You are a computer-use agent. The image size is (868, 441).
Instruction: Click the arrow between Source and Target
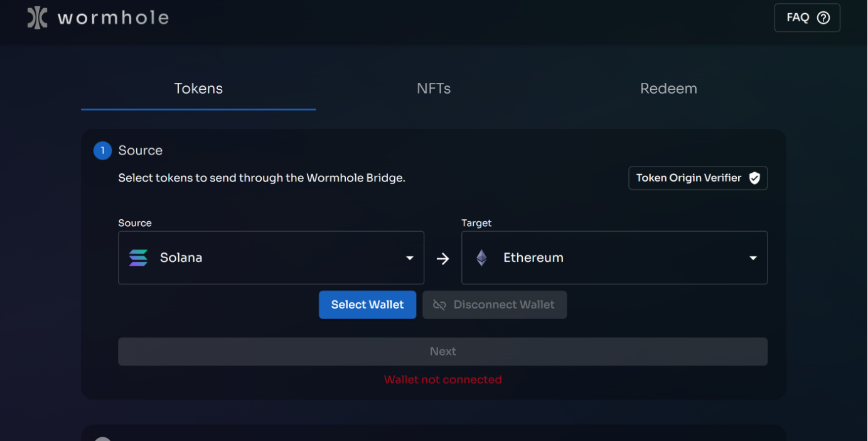(442, 259)
